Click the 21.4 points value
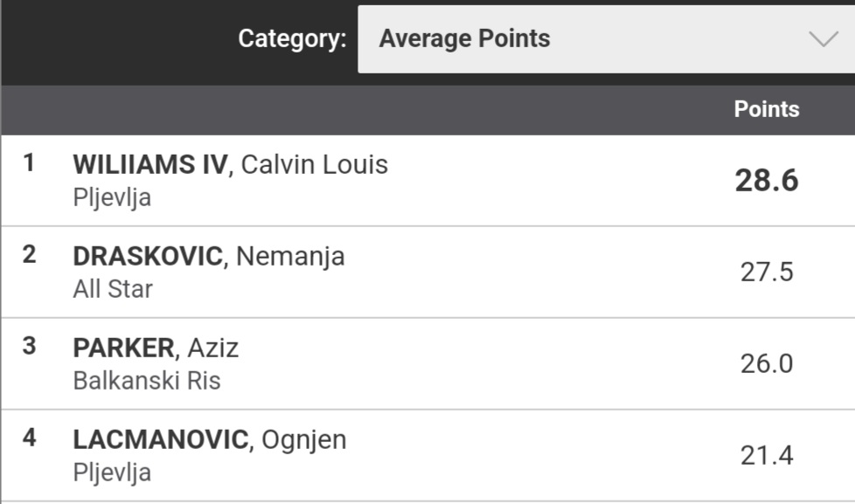 click(767, 455)
